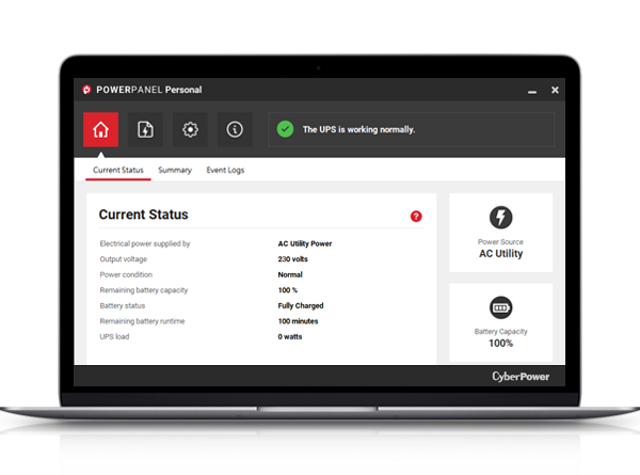Click 'Electrical power supplied by' label
This screenshot has height=475, width=640.
point(145,244)
